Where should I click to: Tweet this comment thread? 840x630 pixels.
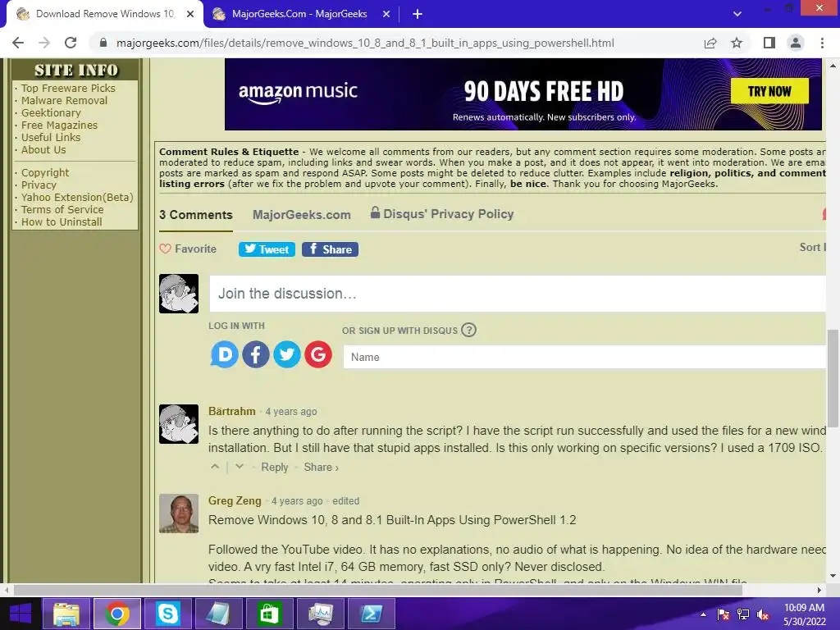tap(267, 249)
